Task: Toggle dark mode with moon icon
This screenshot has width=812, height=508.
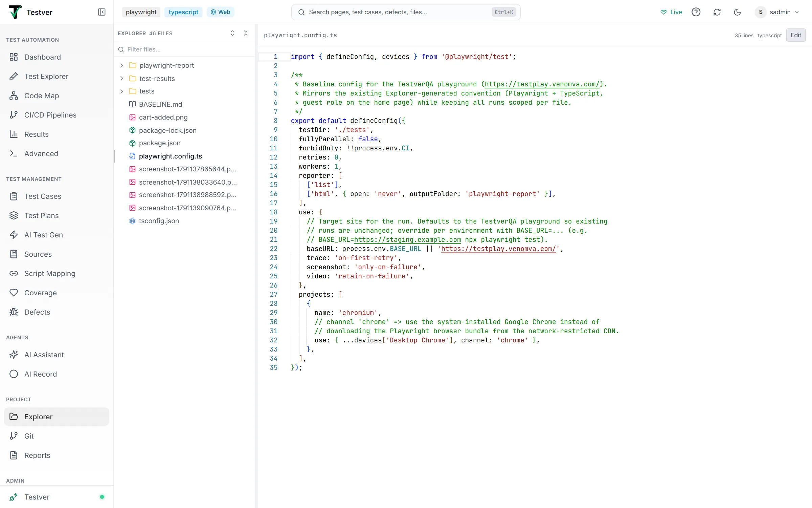Action: (738, 12)
